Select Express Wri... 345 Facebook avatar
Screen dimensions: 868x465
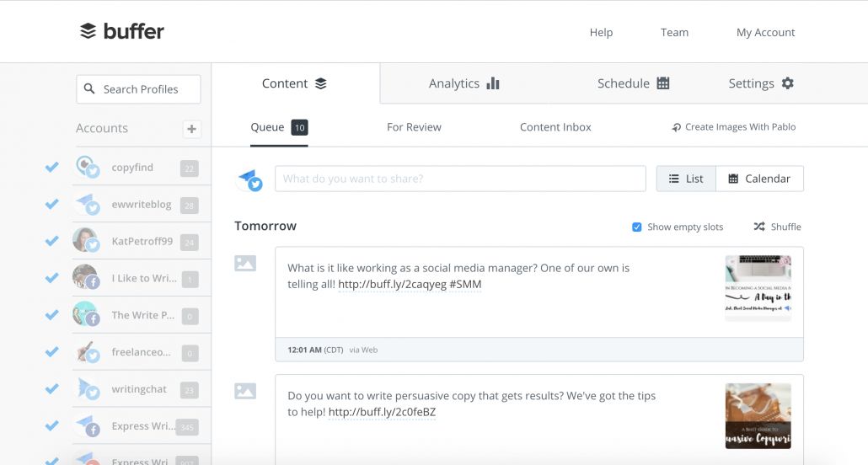point(86,425)
